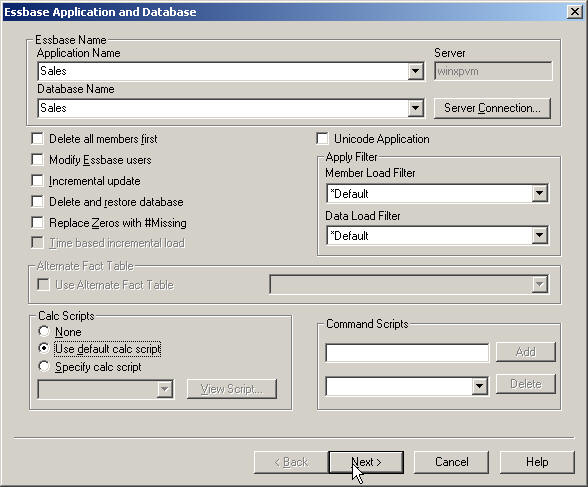The image size is (588, 487).
Task: Cancel the Essbase dialog
Action: coord(451,462)
